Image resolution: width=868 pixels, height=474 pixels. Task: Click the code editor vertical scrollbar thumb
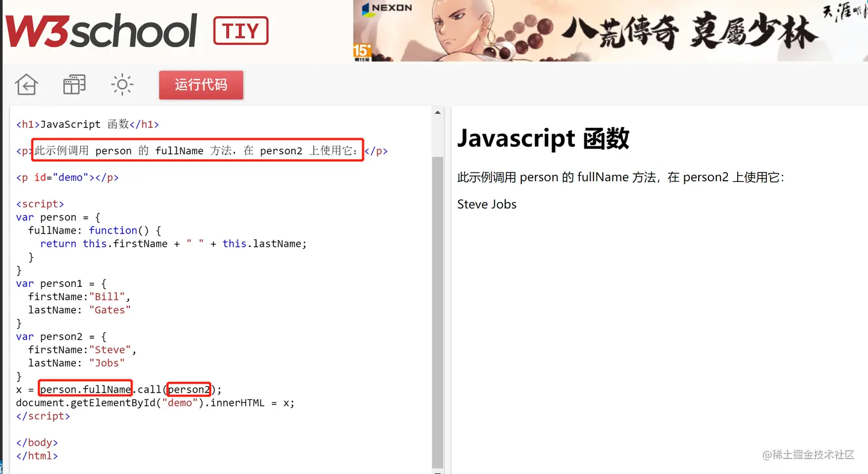438,312
